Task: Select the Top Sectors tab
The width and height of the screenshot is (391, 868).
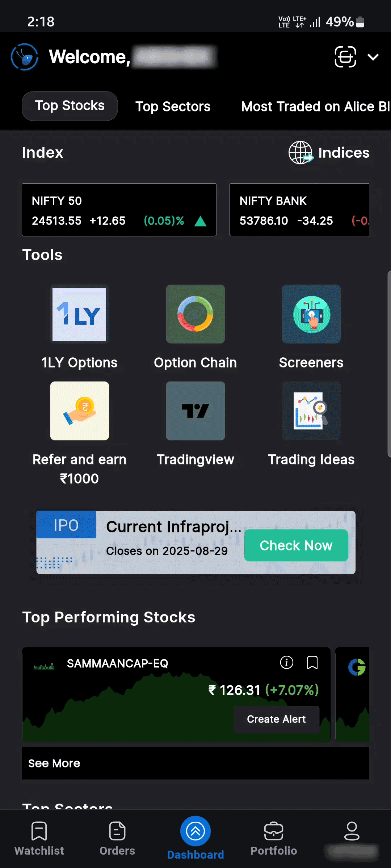Action: [x=173, y=106]
